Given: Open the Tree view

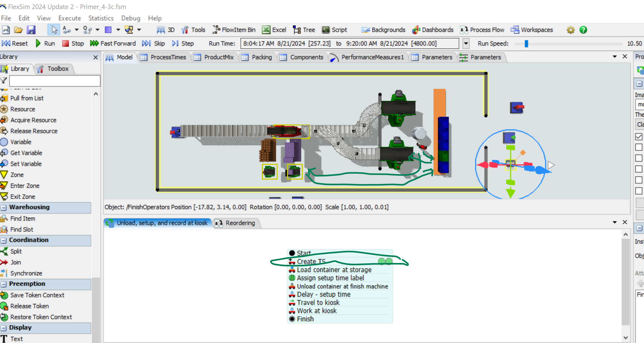Looking at the screenshot, I should coord(304,30).
